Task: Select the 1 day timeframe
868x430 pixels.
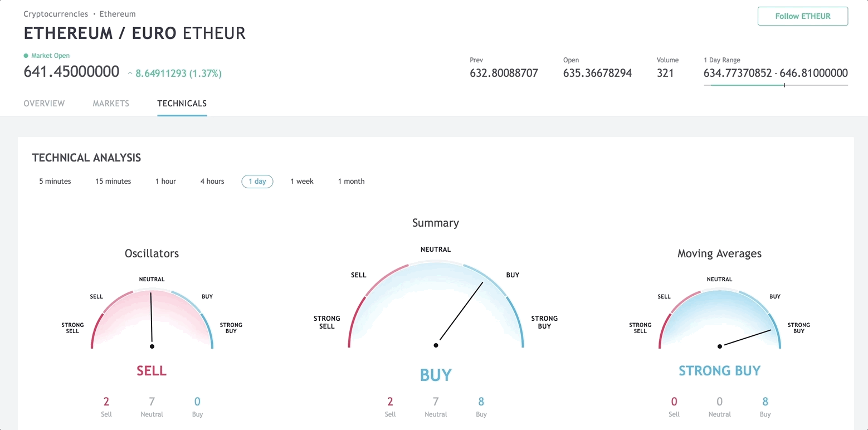Action: [257, 182]
